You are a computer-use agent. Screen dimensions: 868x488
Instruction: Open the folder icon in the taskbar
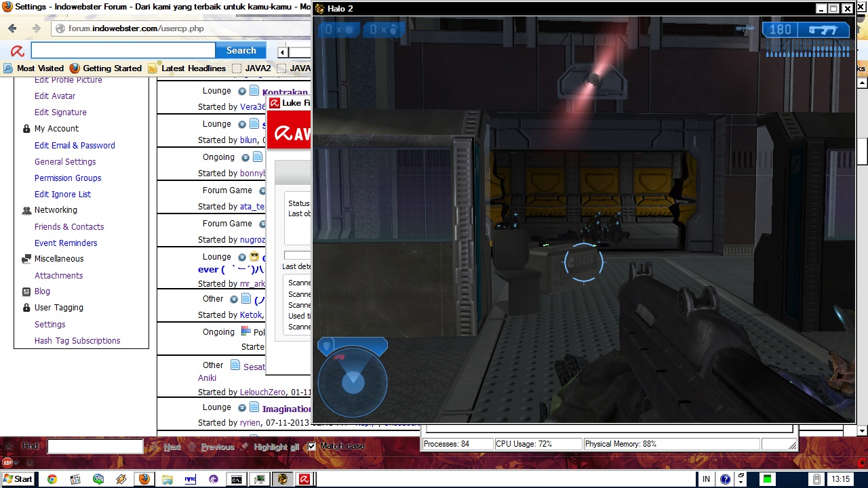167,479
